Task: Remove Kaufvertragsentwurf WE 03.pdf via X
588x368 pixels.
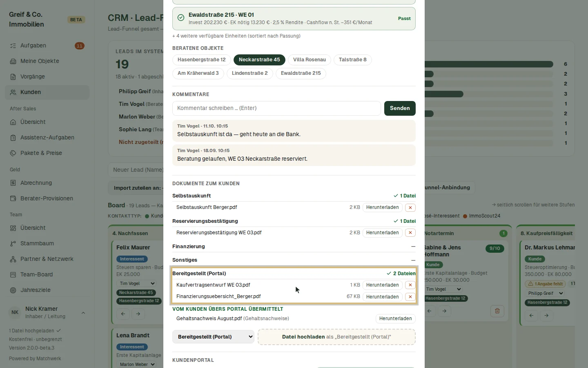Action: tap(410, 285)
